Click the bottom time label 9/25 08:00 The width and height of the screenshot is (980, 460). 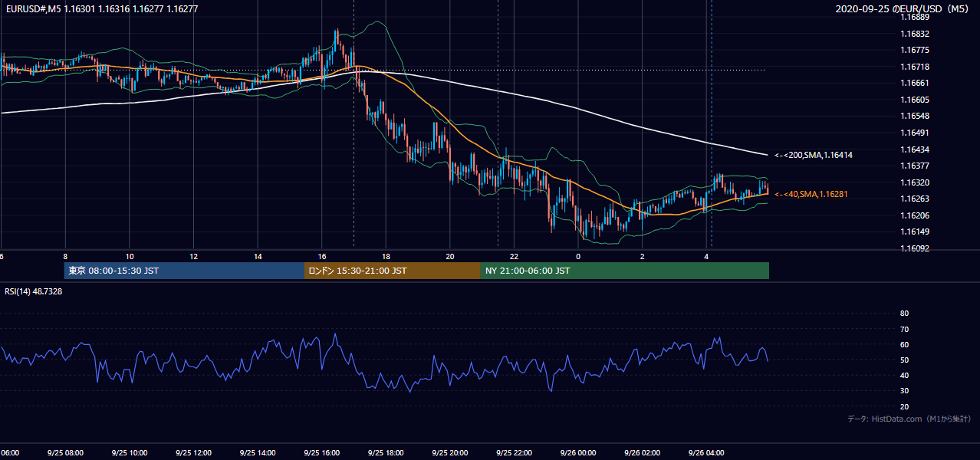coord(64,453)
